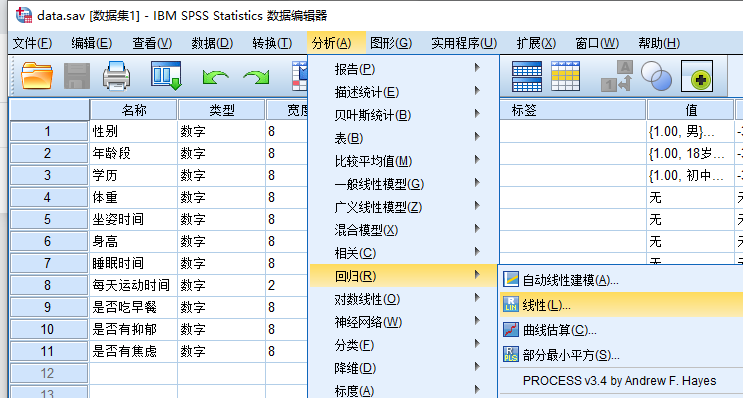The image size is (743, 398).
Task: Expand the 降维(D) submenu
Action: tap(404, 368)
